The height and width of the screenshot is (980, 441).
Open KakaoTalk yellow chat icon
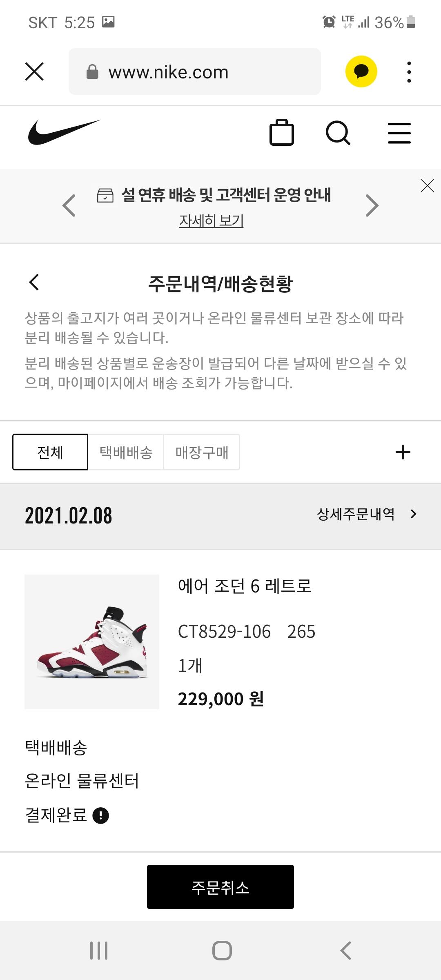pos(361,71)
